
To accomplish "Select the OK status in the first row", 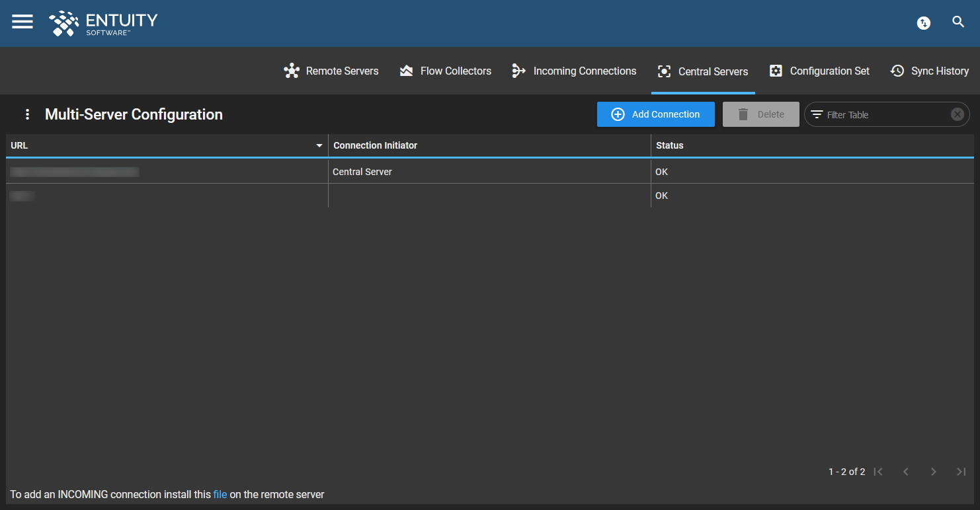I will coord(661,172).
